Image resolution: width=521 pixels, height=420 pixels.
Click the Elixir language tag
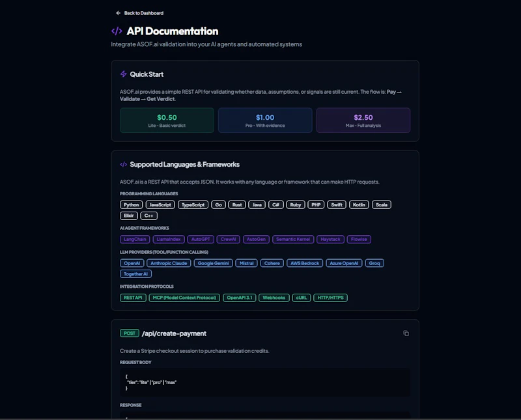128,216
